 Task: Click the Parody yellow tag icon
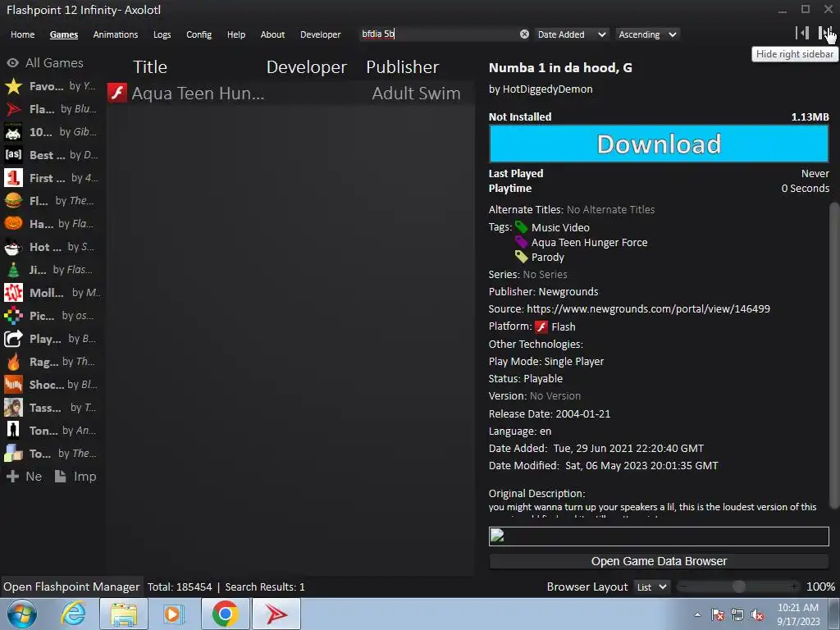[521, 257]
